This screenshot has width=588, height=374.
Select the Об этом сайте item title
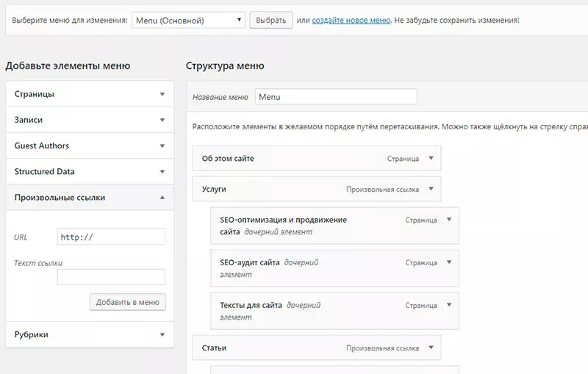point(228,159)
